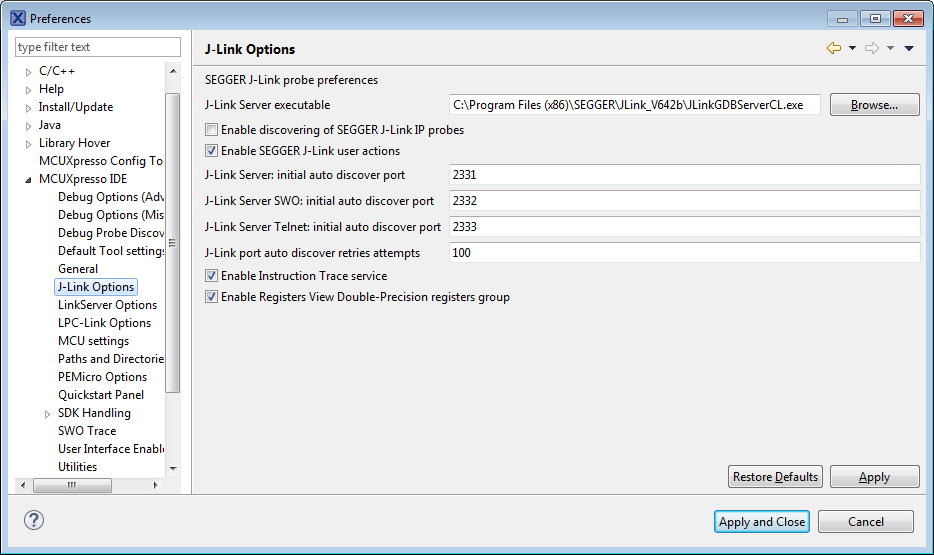Open the SWO Trace preferences page

coord(87,431)
